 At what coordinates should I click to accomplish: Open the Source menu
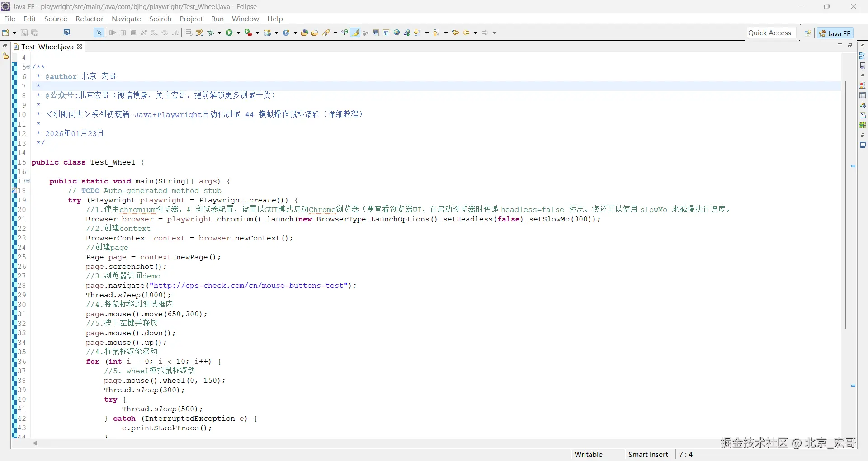(56, 19)
